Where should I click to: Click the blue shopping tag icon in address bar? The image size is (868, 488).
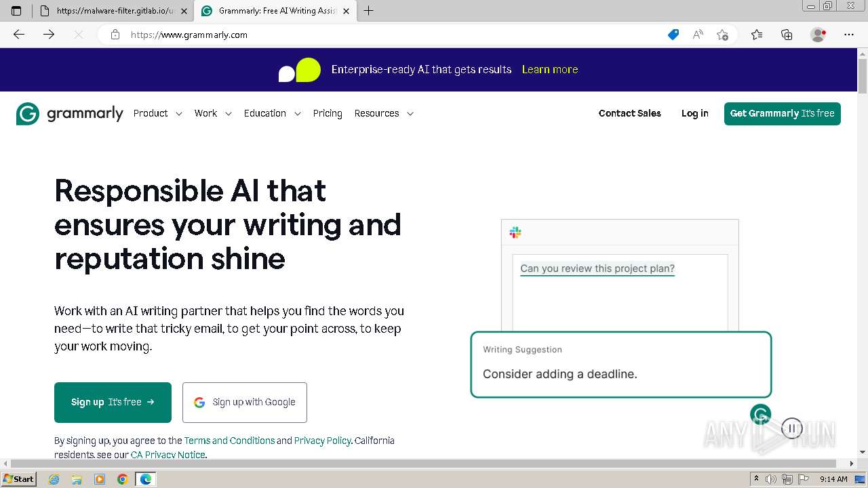pyautogui.click(x=673, y=35)
